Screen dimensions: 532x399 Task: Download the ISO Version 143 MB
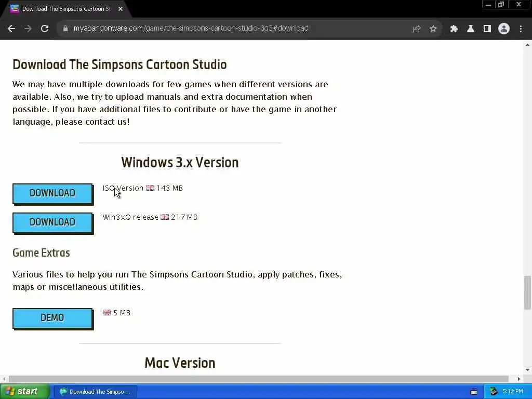tap(52, 193)
